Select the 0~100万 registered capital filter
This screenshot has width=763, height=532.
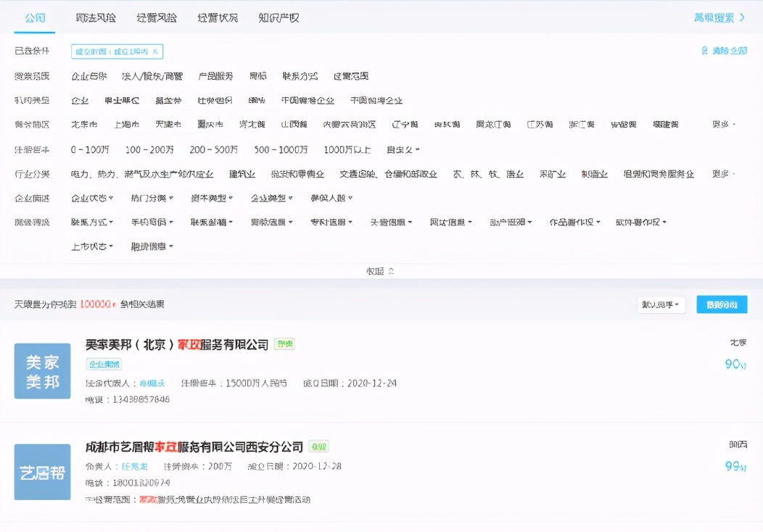point(89,150)
